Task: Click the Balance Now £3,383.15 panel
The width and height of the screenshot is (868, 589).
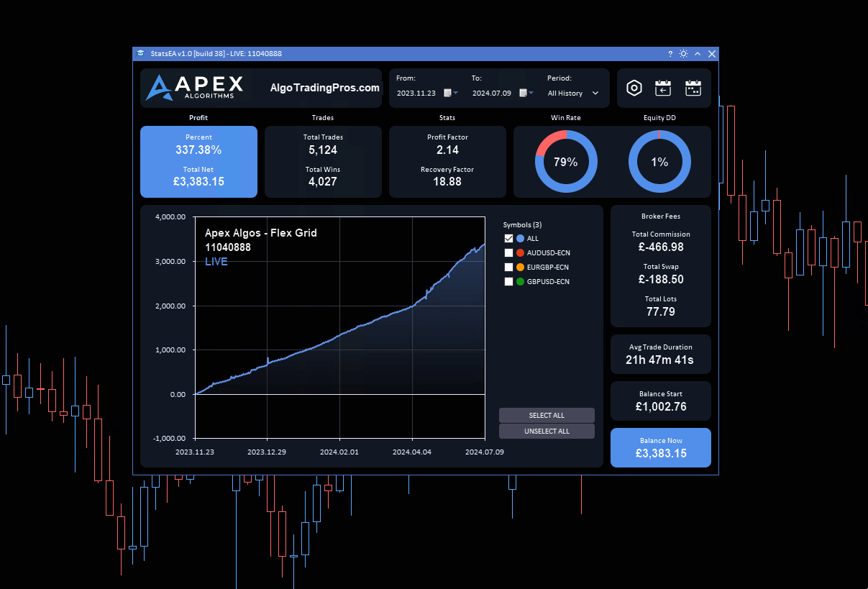Action: [x=660, y=447]
